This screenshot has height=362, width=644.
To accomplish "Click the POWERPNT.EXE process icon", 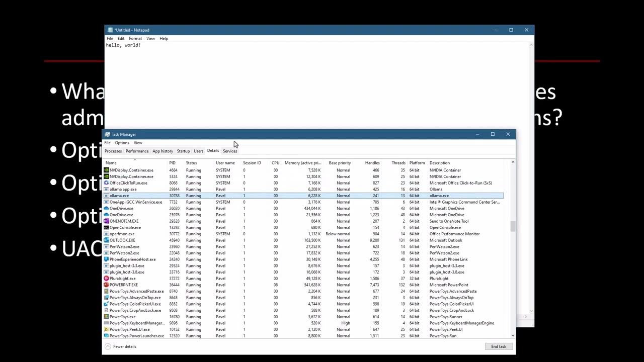I will pyautogui.click(x=106, y=285).
